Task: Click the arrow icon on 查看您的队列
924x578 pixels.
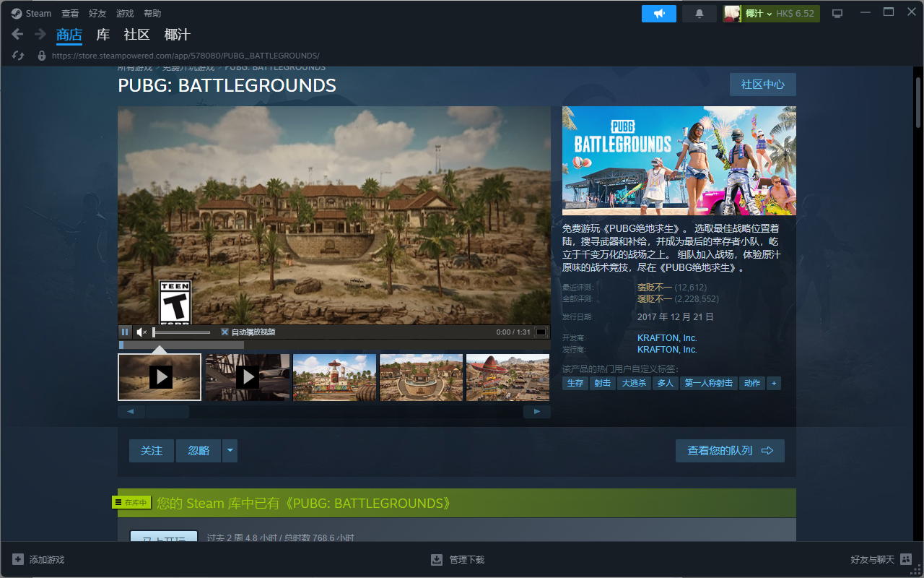Action: 767,451
